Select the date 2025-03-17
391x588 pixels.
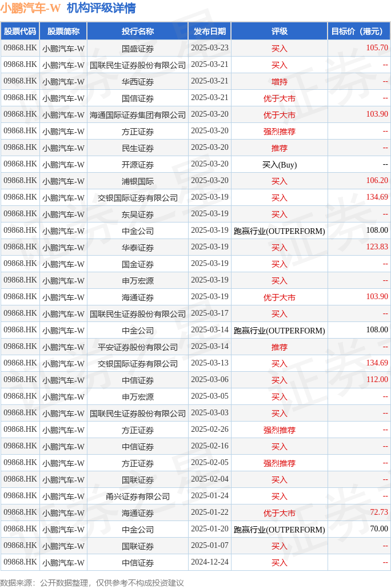pyautogui.click(x=210, y=313)
